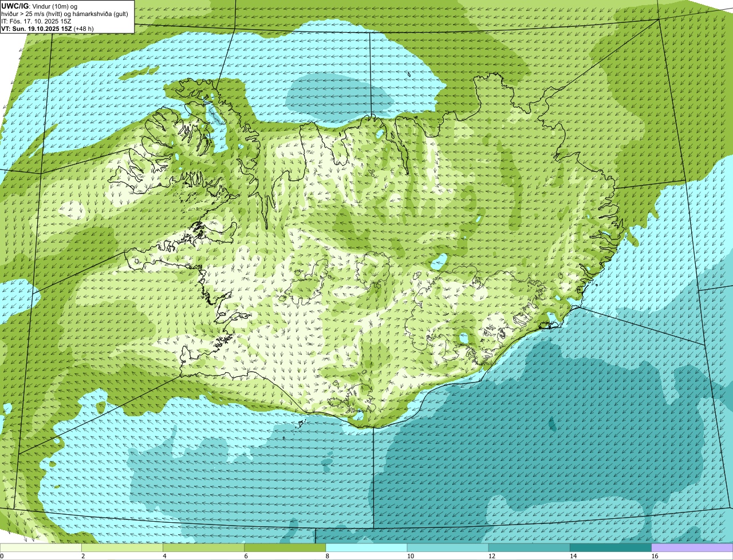
Task: Click the 12–14 m/s teal legend swatch
Action: click(529, 547)
